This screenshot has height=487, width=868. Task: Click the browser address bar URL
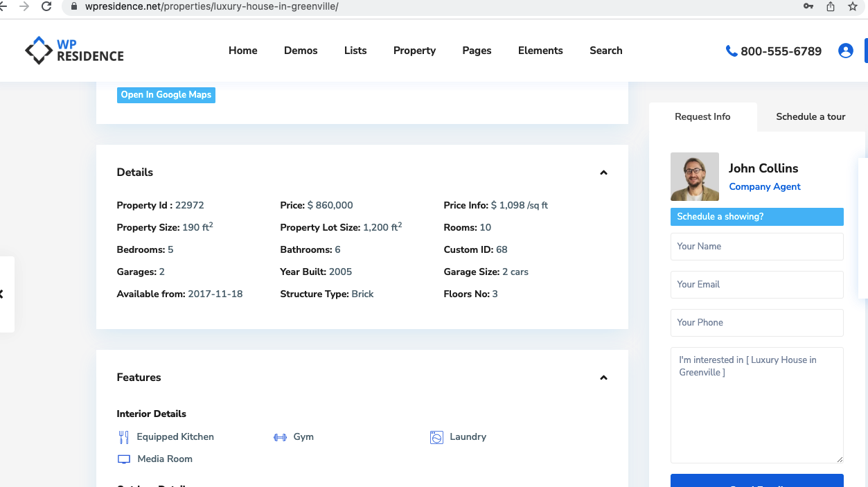[212, 7]
